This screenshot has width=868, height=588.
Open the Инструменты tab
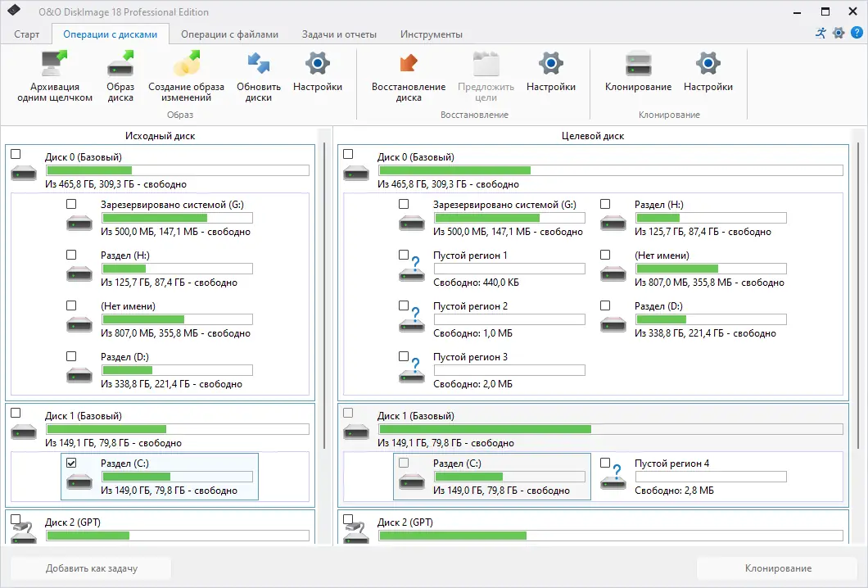point(432,34)
